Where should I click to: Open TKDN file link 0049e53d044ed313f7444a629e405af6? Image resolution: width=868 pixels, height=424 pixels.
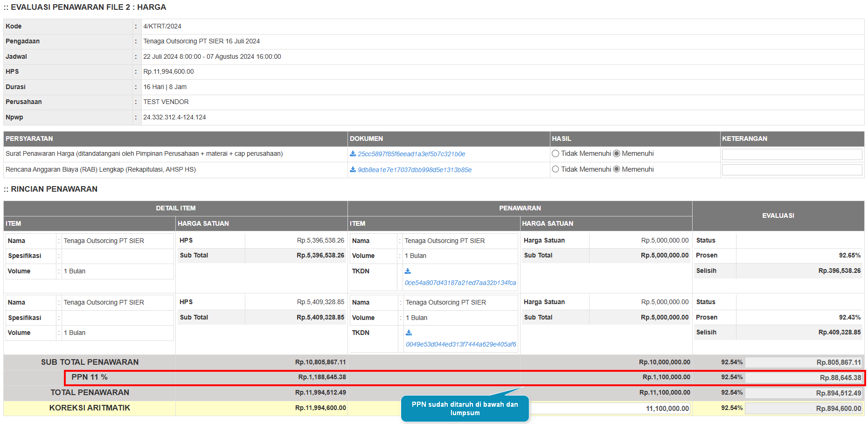pyautogui.click(x=460, y=345)
